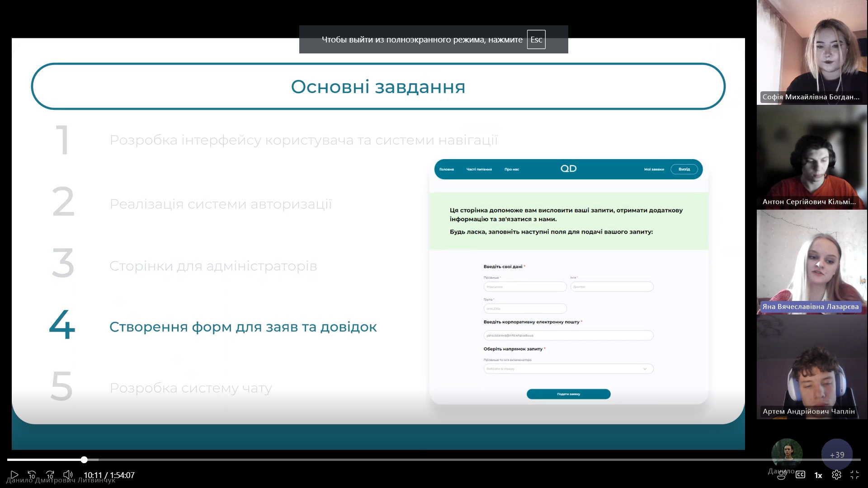Select Софія Михайлівна participant video
This screenshot has width=868, height=488.
[x=811, y=52]
